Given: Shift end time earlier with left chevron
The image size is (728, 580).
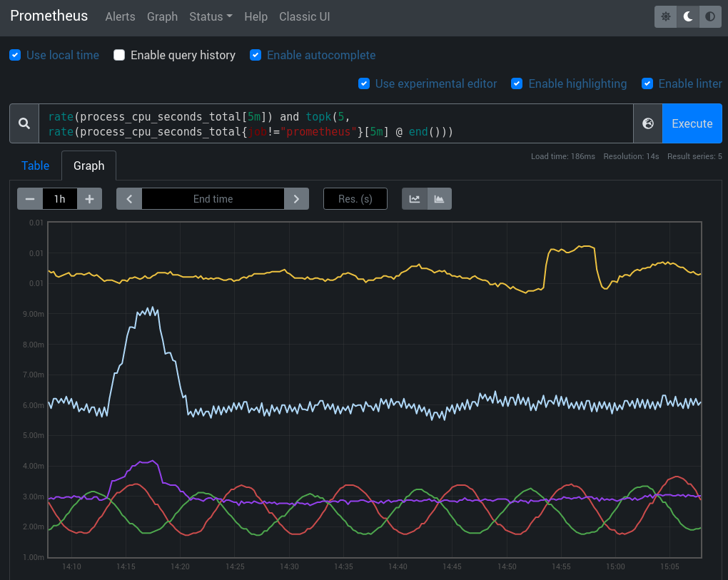Looking at the screenshot, I should [x=129, y=198].
